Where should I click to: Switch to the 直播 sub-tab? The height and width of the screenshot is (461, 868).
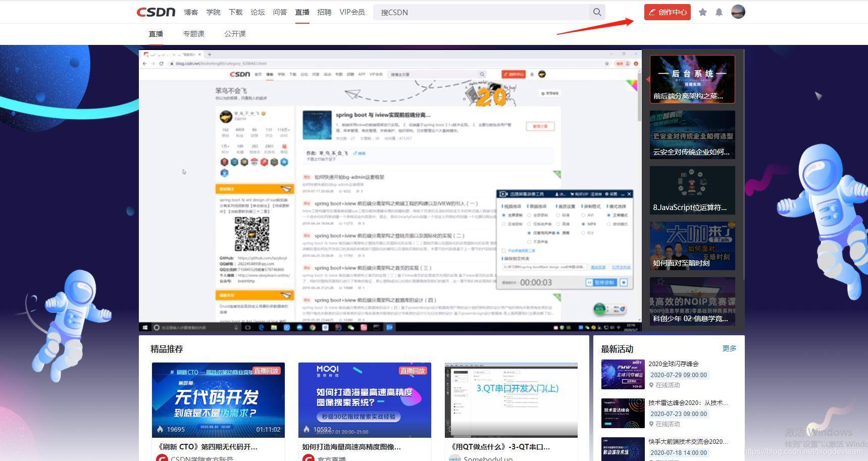pyautogui.click(x=156, y=34)
